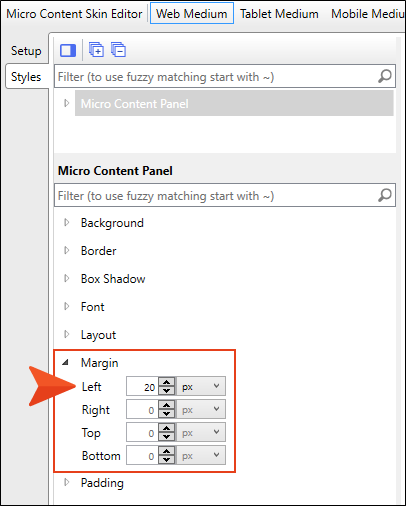
Task: Expand the Background property group
Action: click(66, 222)
